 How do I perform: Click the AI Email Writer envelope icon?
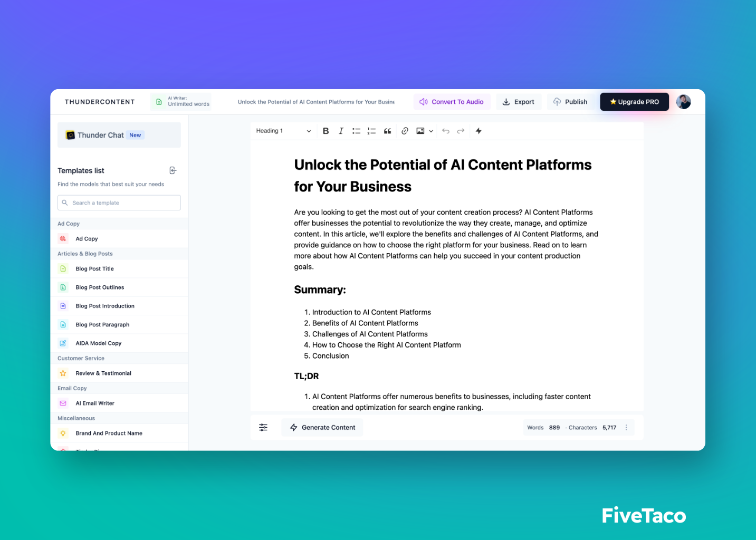click(x=63, y=403)
